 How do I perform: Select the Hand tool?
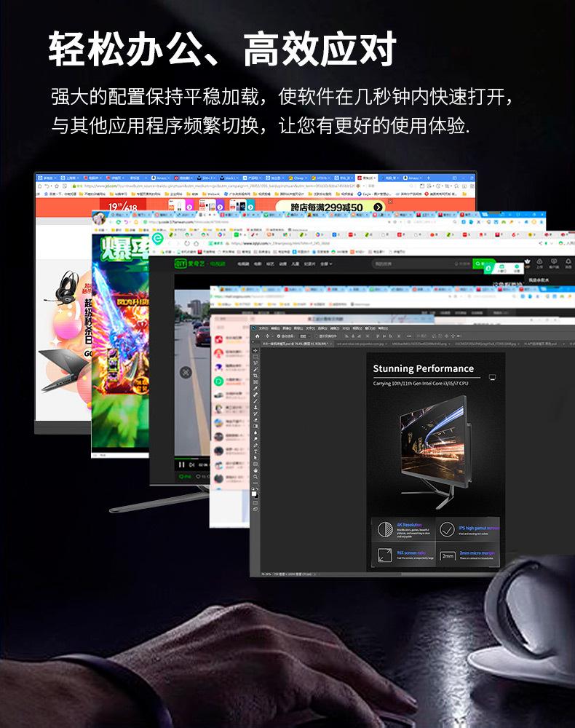pyautogui.click(x=255, y=470)
